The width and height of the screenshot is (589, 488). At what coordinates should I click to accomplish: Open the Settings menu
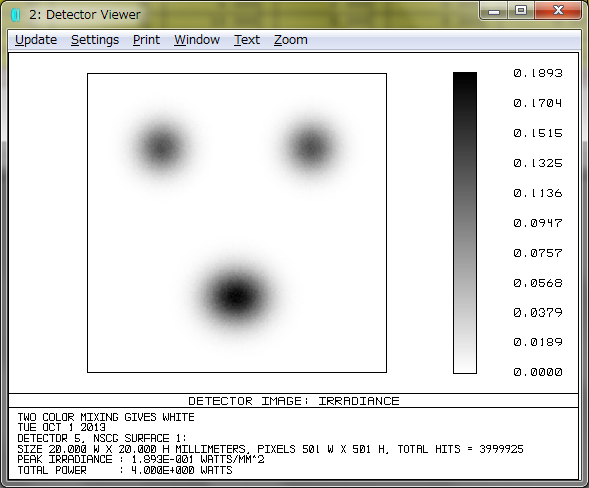click(95, 40)
